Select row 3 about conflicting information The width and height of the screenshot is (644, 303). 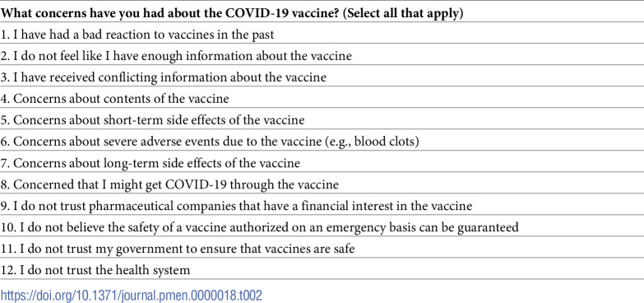coord(322,77)
